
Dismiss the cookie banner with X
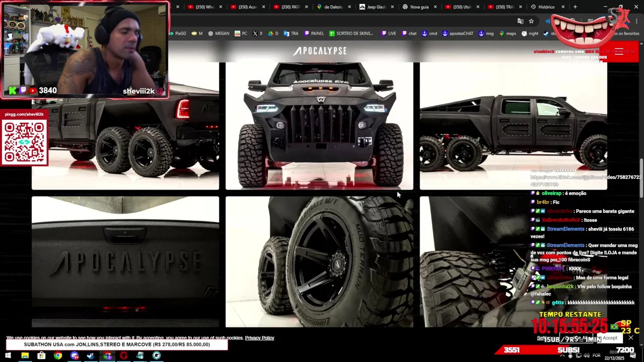coord(630,338)
